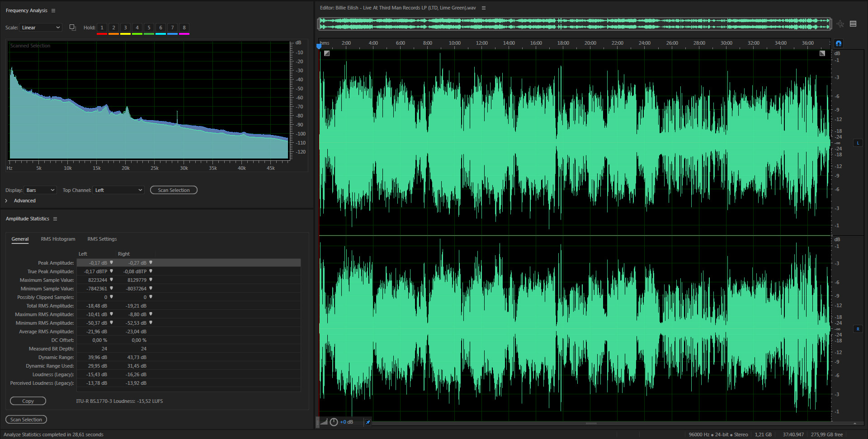868x439 pixels.
Task: Click the blue playhead marker at timeline start
Action: (x=319, y=46)
